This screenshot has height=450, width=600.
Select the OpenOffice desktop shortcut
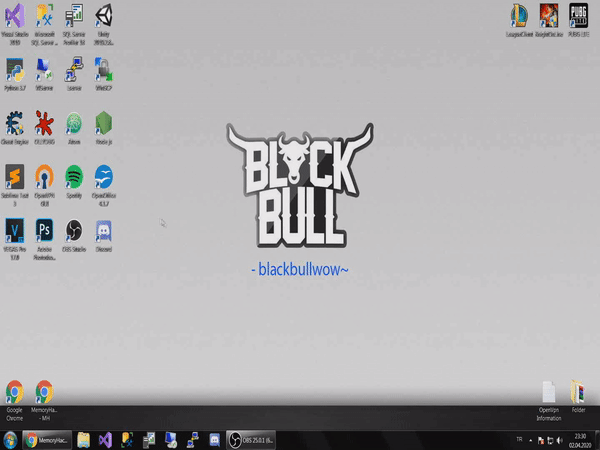coord(104,186)
